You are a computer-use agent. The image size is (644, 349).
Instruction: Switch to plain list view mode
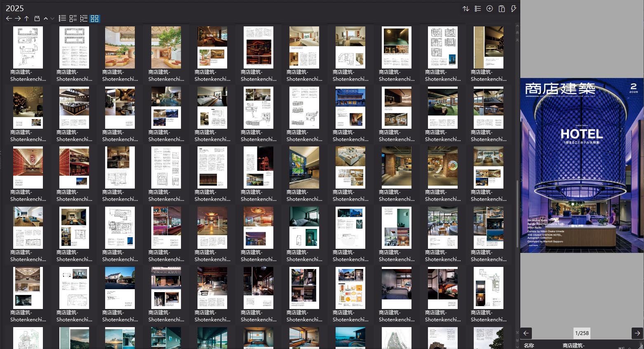coord(62,19)
